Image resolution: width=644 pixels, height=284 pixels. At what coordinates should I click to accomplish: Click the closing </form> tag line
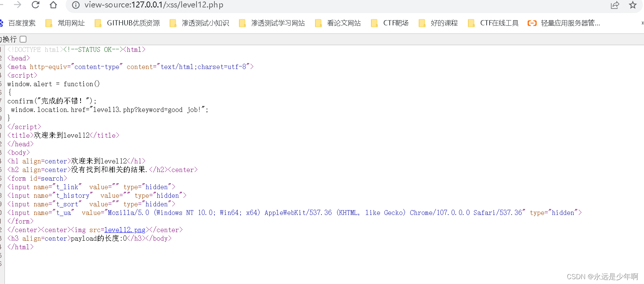coord(21,221)
